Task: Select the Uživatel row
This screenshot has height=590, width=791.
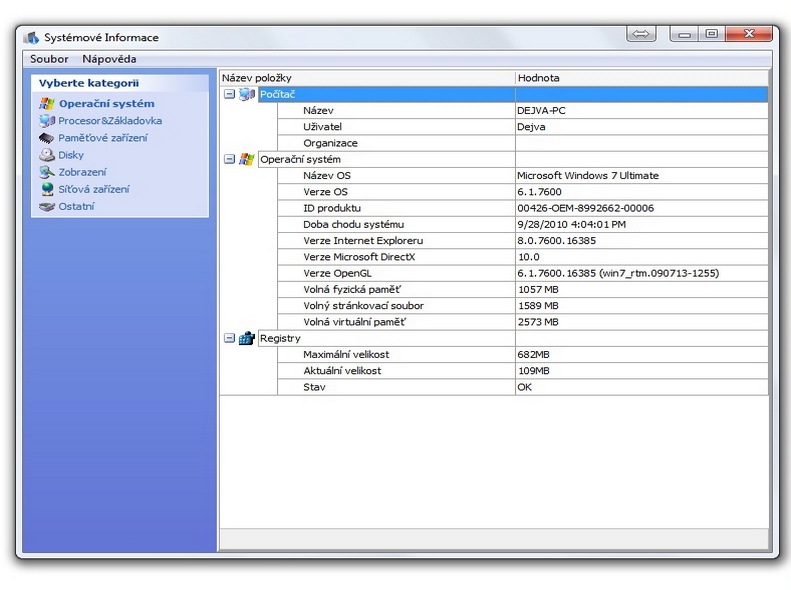Action: [x=523, y=127]
